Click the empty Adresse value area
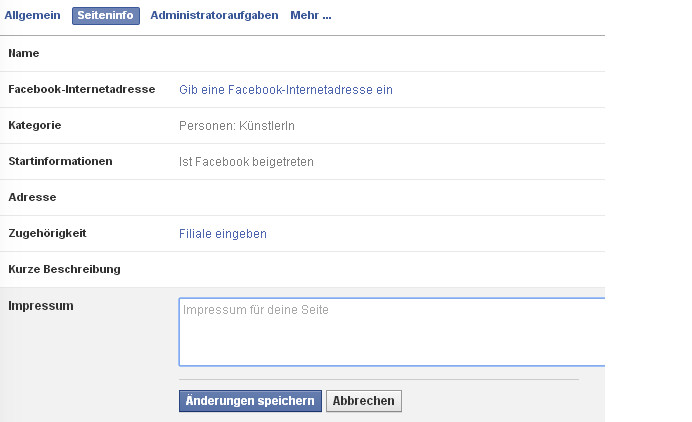This screenshot has width=692, height=422. pos(390,197)
